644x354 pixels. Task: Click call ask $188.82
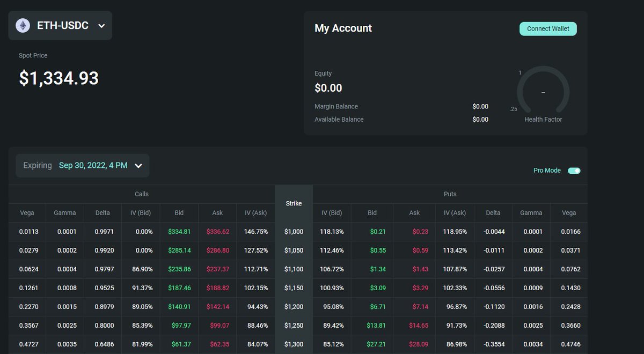click(217, 288)
